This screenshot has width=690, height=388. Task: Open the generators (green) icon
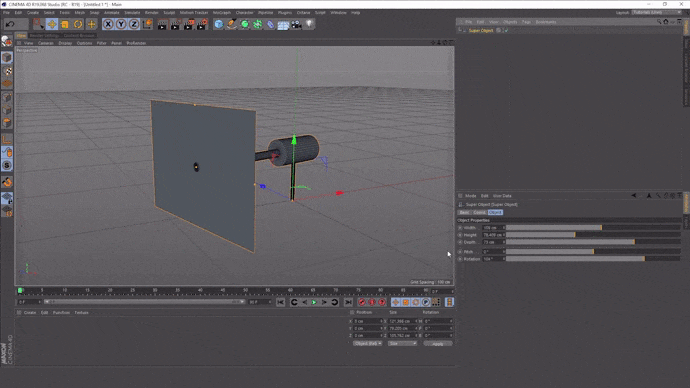245,25
